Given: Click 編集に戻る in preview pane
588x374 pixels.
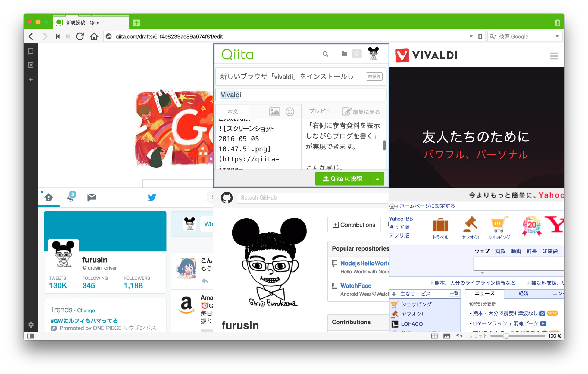Looking at the screenshot, I should coord(361,112).
